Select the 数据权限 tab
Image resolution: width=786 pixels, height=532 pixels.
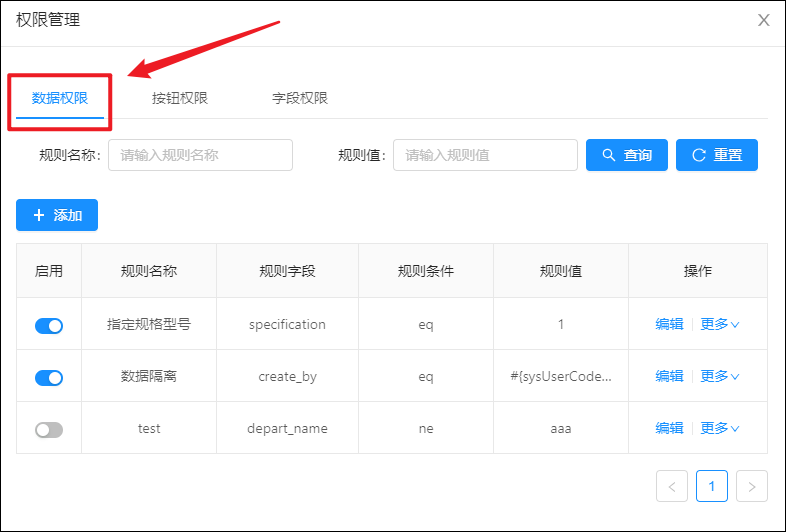[60, 98]
